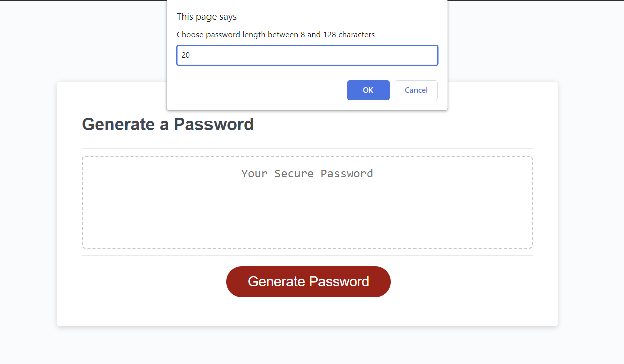Click the Choose password length instruction text
This screenshot has height=364, width=624.
coord(276,34)
